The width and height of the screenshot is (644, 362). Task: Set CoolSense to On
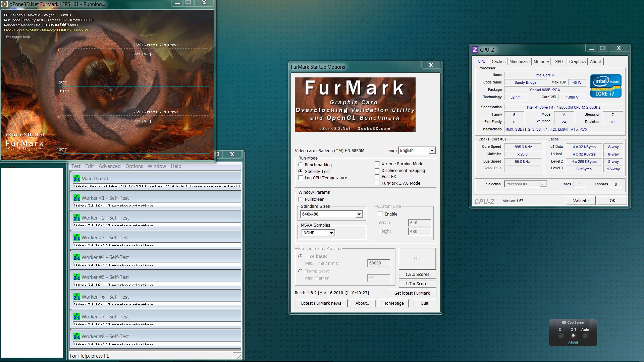click(561, 336)
